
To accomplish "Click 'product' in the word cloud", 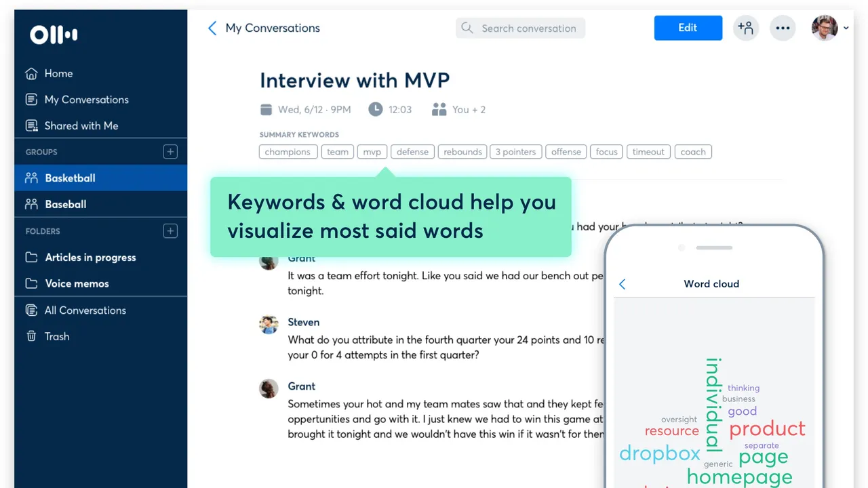I will coord(767,430).
